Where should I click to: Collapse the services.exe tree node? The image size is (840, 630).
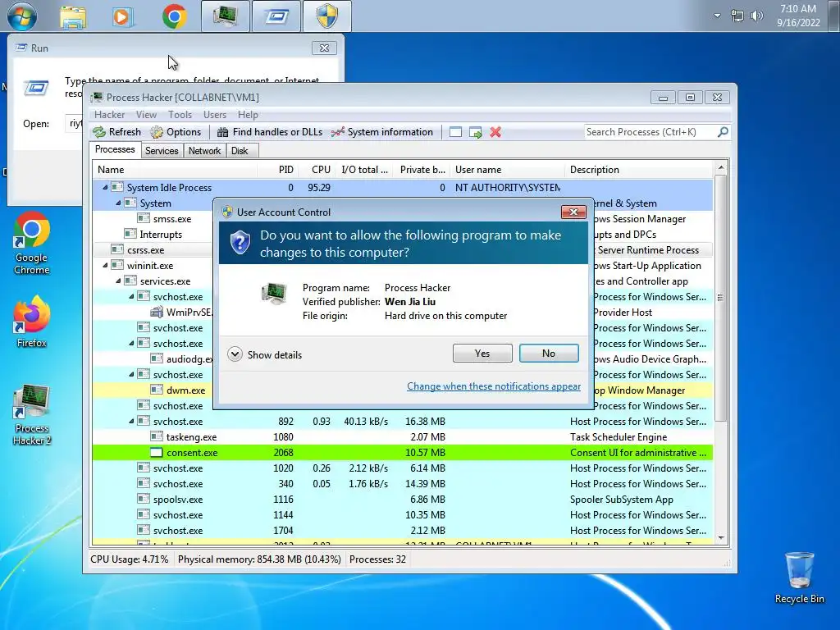[x=118, y=281]
